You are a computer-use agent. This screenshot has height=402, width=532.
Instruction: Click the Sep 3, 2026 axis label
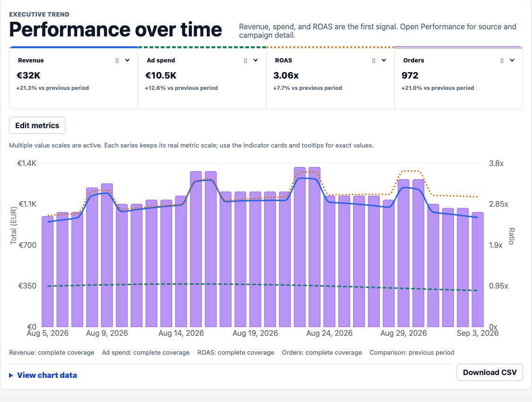pos(478,333)
